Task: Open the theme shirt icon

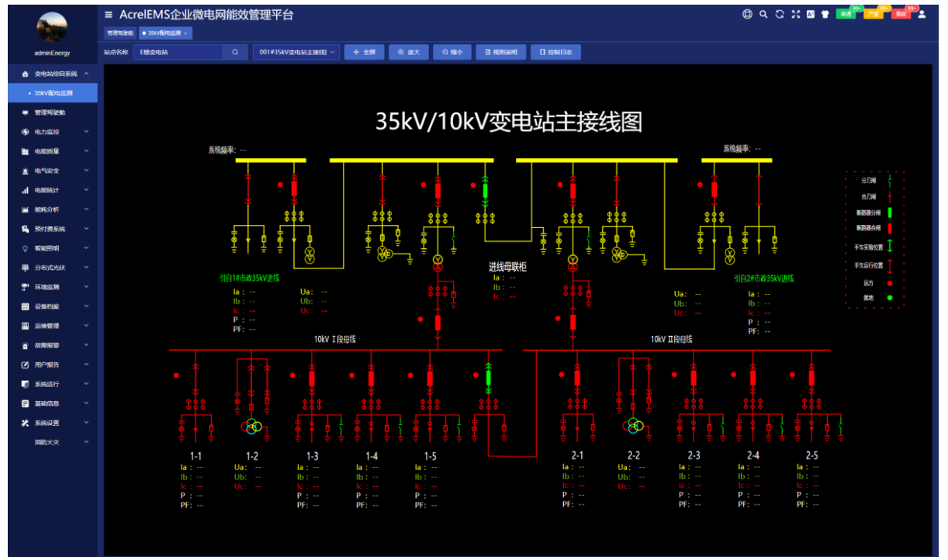Action: coord(825,14)
